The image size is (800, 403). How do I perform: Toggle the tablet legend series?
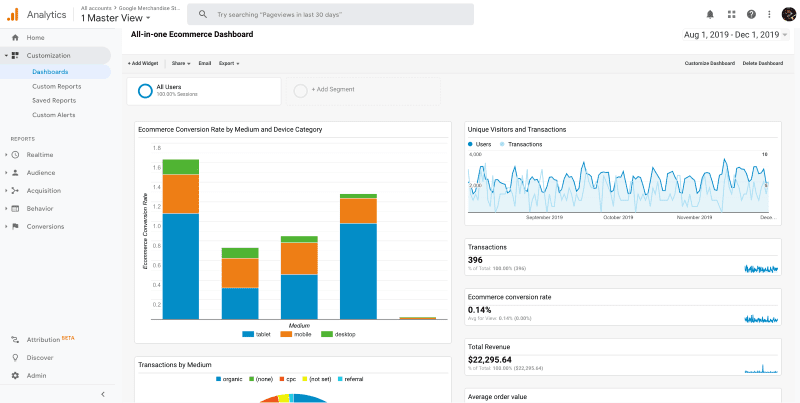[x=256, y=334]
